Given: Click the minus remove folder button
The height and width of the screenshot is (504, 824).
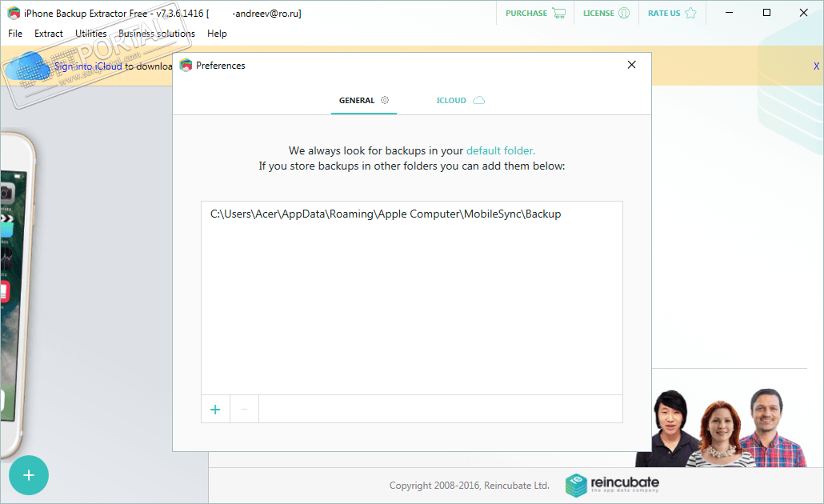Looking at the screenshot, I should click(244, 410).
